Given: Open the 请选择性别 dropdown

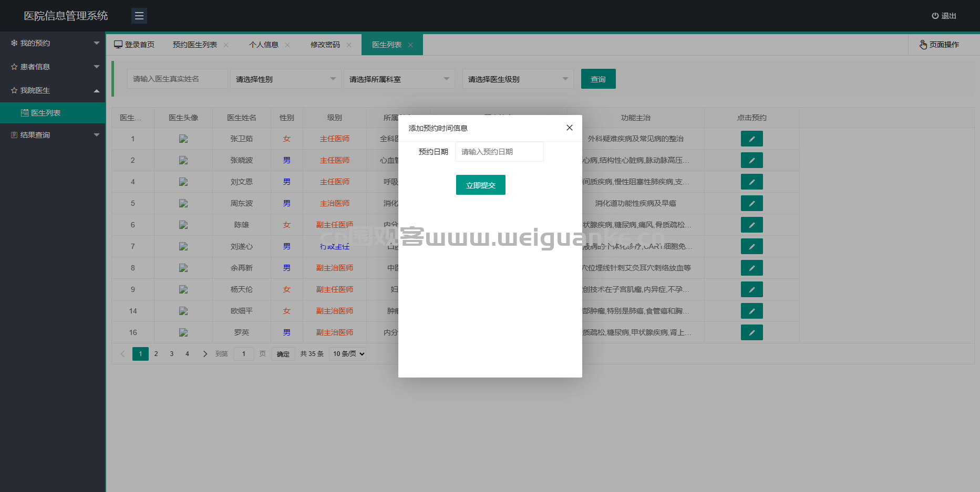Looking at the screenshot, I should pos(286,79).
